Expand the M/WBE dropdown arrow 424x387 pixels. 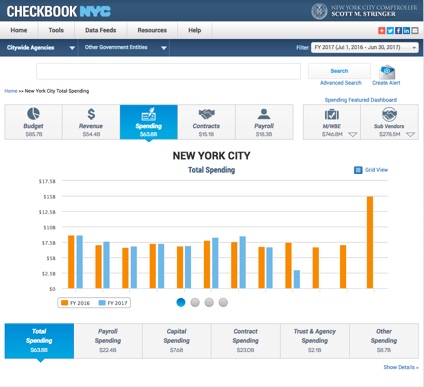click(x=352, y=134)
